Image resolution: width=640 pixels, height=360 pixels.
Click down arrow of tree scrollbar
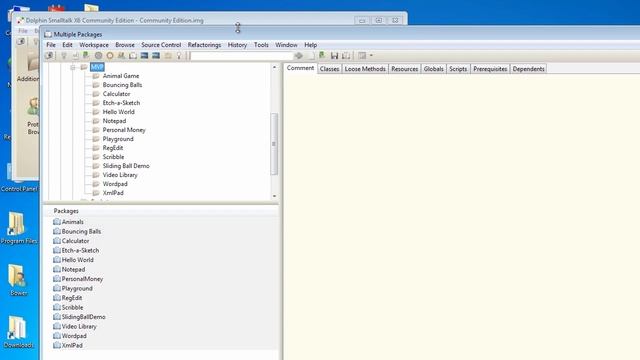[x=274, y=196]
